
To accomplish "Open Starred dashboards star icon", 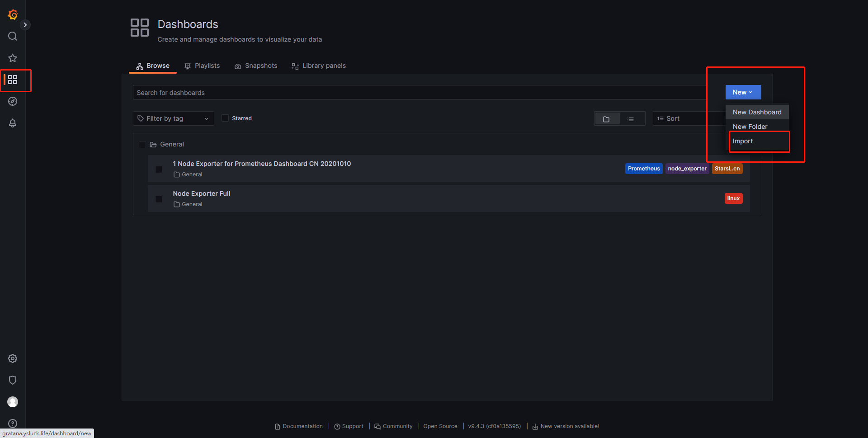I will tap(13, 58).
